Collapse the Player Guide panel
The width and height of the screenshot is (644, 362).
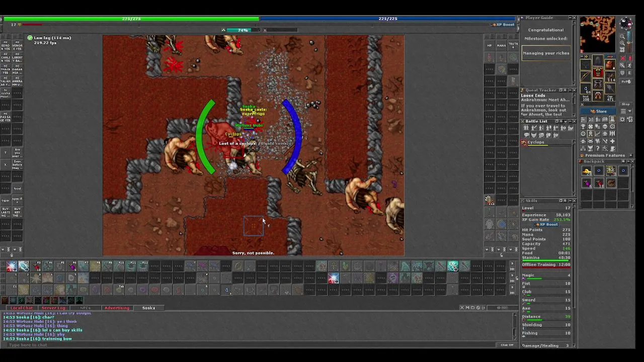(x=570, y=18)
